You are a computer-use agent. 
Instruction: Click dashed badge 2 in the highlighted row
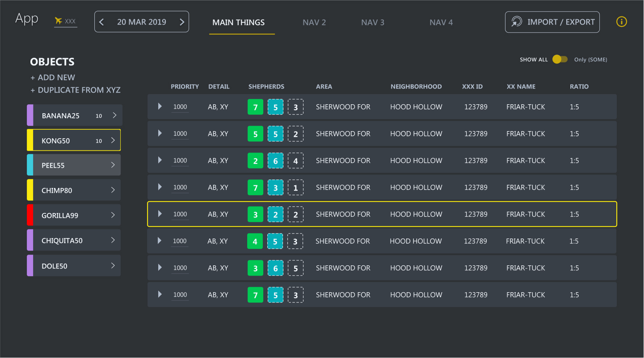296,214
